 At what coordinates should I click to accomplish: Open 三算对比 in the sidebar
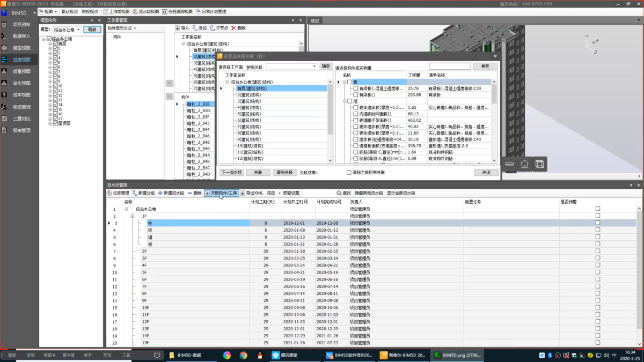coord(21,119)
